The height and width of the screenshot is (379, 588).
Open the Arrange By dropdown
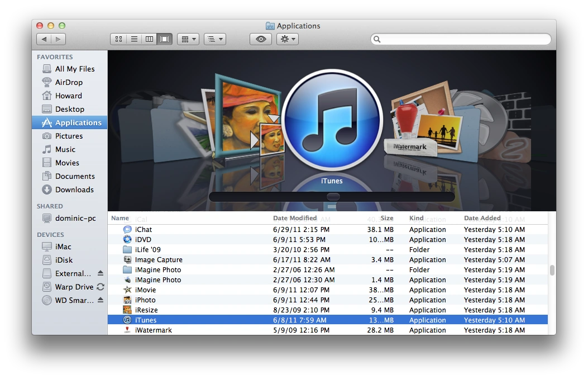214,39
